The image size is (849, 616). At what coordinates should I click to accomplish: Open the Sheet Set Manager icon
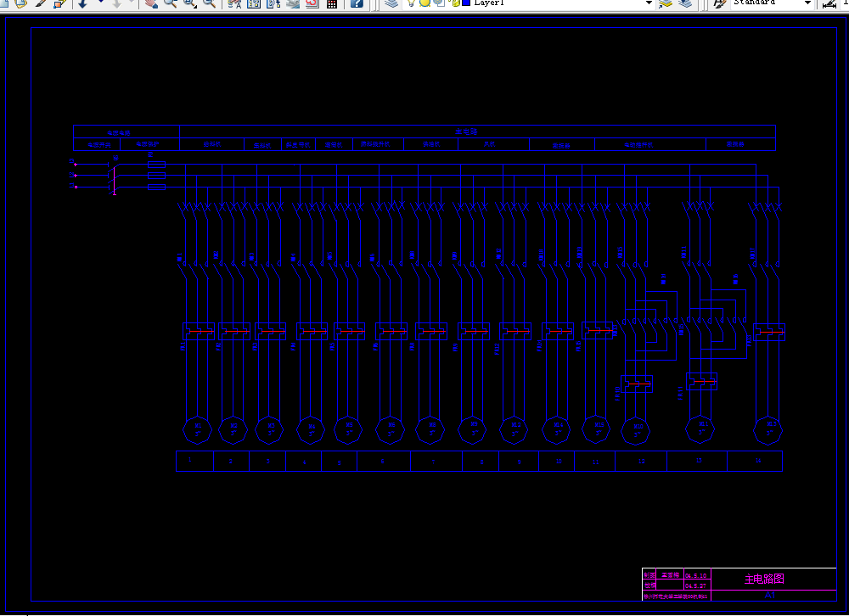293,3
